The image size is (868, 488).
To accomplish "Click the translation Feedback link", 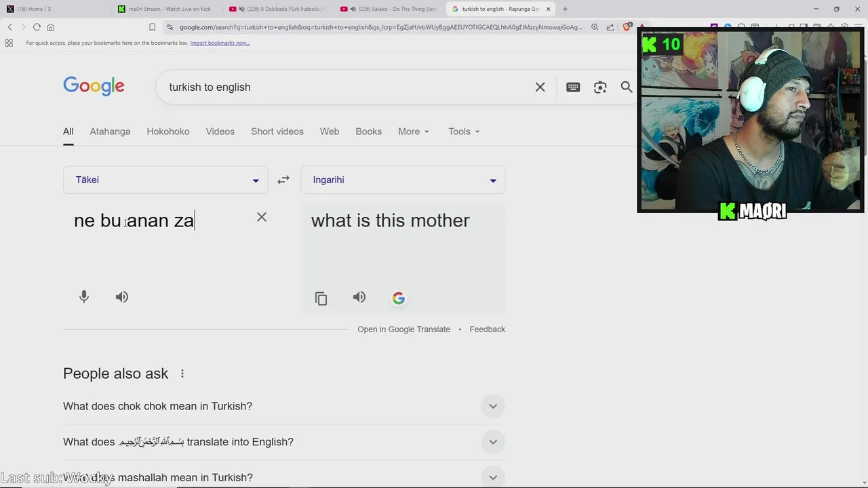I will click(487, 329).
